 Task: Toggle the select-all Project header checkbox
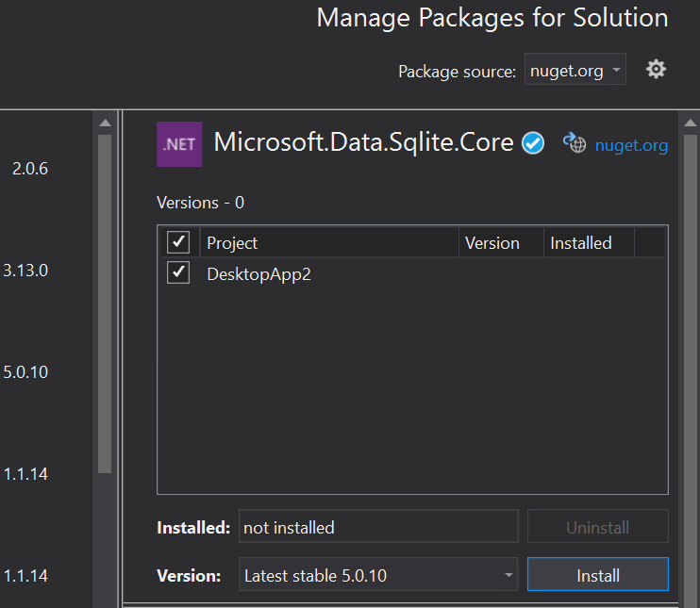[178, 242]
